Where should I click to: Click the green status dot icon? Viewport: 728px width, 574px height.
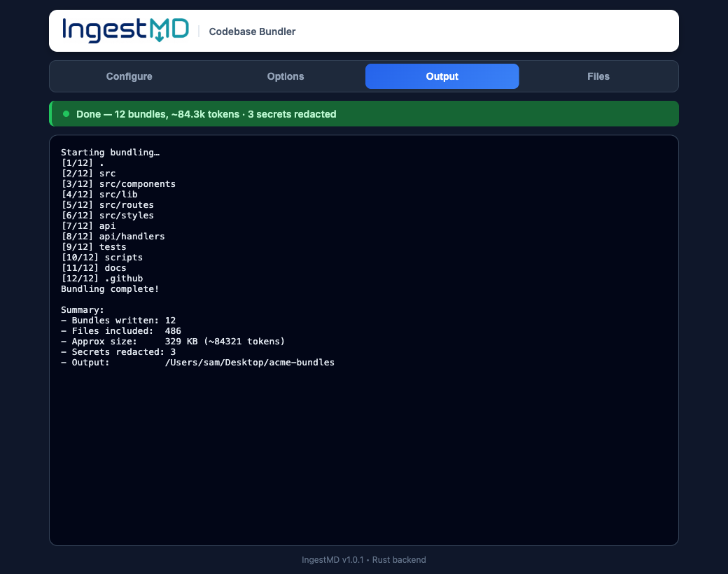click(66, 114)
